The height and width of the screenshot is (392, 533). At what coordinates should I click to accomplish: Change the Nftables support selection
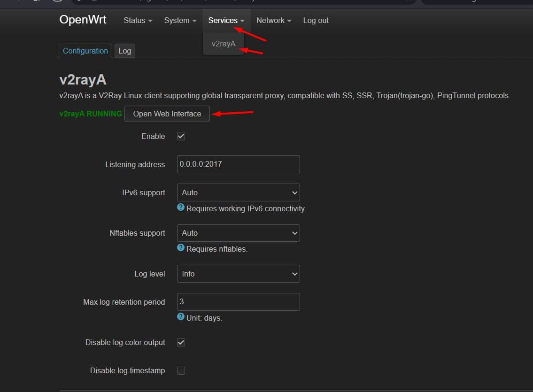[x=238, y=233]
